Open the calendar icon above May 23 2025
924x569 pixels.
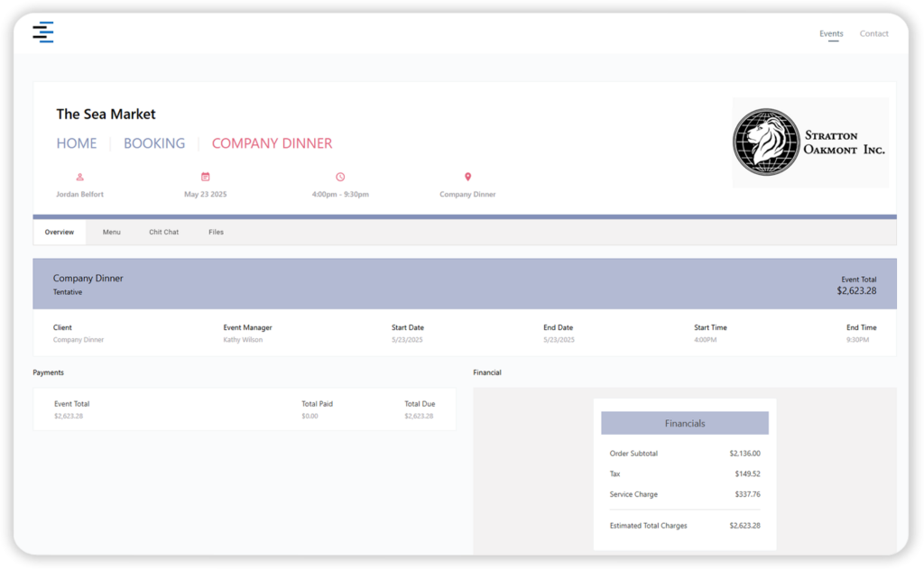(x=206, y=176)
